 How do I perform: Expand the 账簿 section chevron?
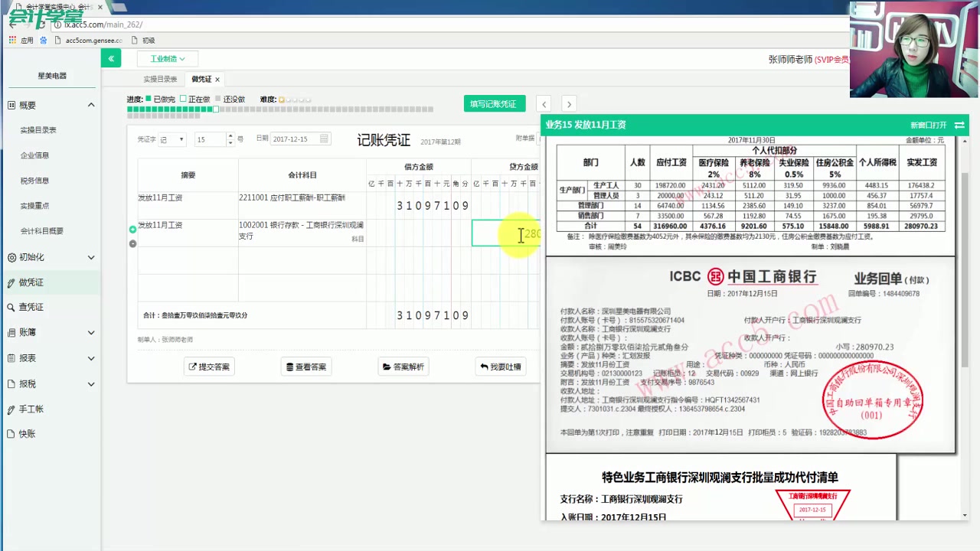click(x=91, y=332)
